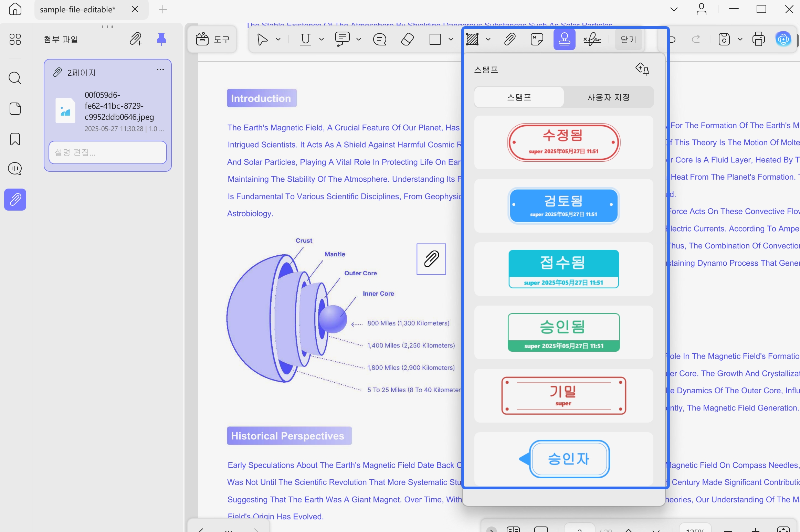Select the sticker tool icon
Screen dimensions: 800x532
coord(537,40)
